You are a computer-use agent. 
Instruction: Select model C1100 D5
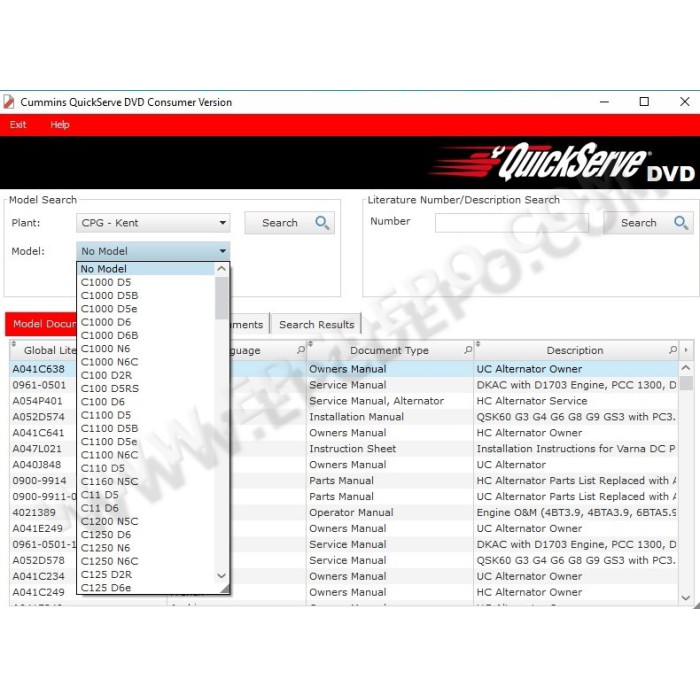point(146,415)
